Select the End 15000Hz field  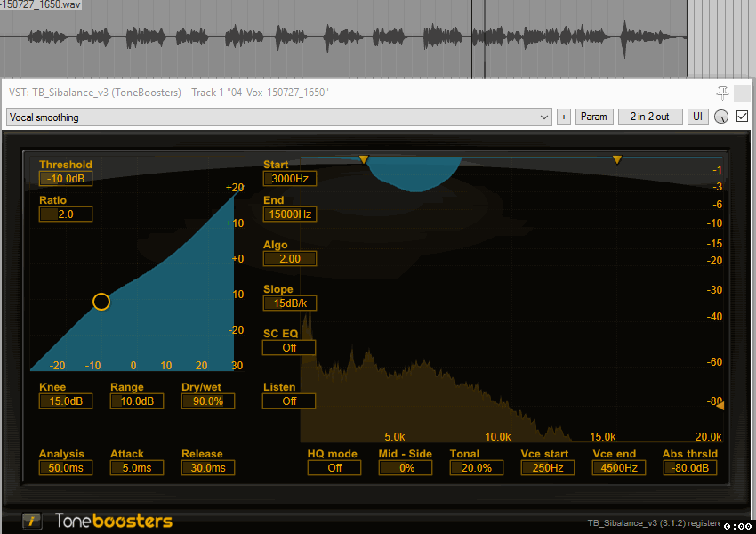[290, 214]
